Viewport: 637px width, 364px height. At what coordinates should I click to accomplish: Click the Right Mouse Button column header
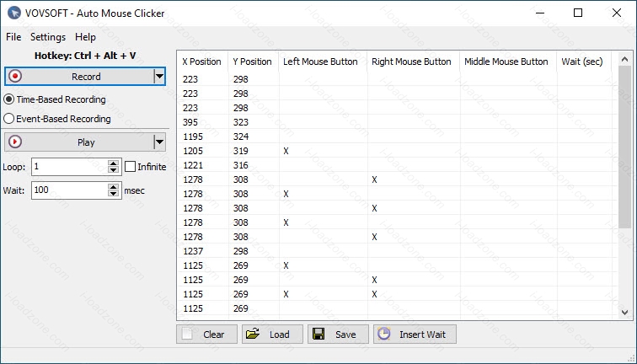pos(413,62)
